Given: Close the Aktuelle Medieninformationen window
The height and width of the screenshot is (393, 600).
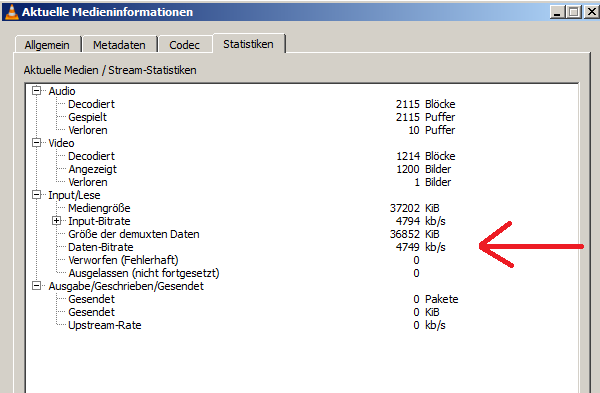Looking at the screenshot, I should [x=591, y=12].
